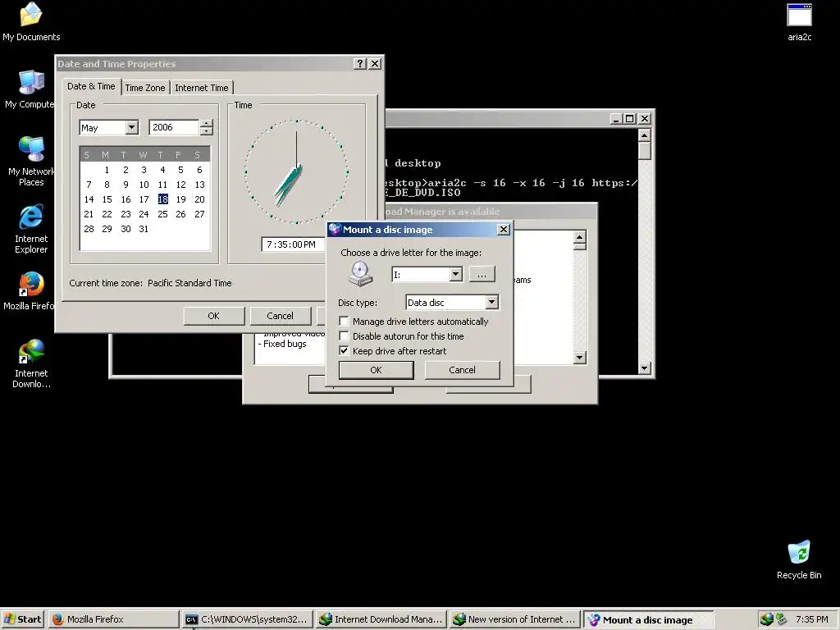This screenshot has height=630, width=840.
Task: Click the browse (...) button beside drive letter
Action: pos(482,274)
